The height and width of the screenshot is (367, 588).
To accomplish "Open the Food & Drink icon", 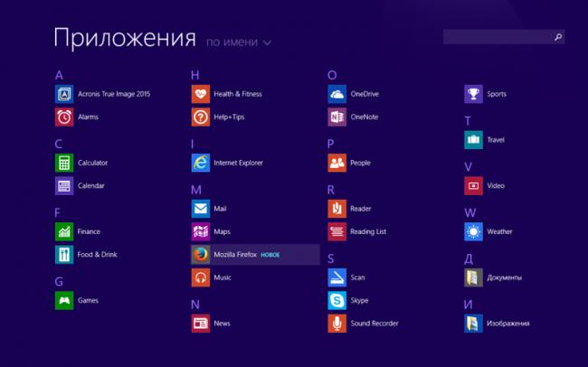I will [x=64, y=255].
